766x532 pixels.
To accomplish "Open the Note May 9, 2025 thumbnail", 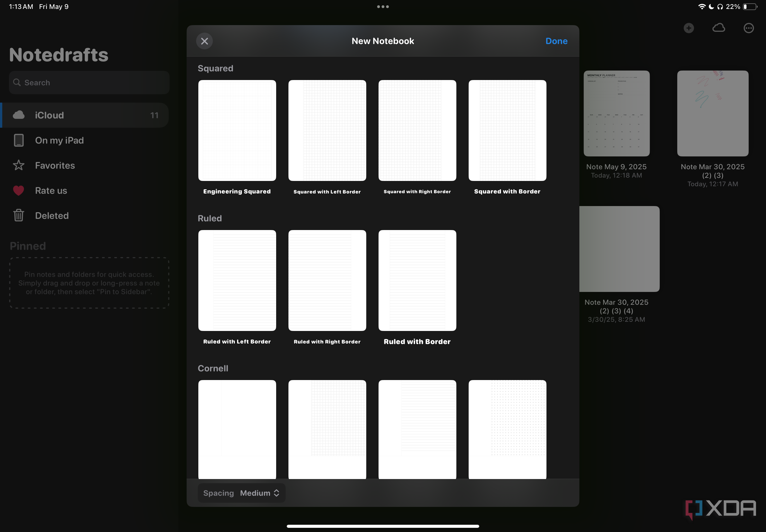I will 616,113.
